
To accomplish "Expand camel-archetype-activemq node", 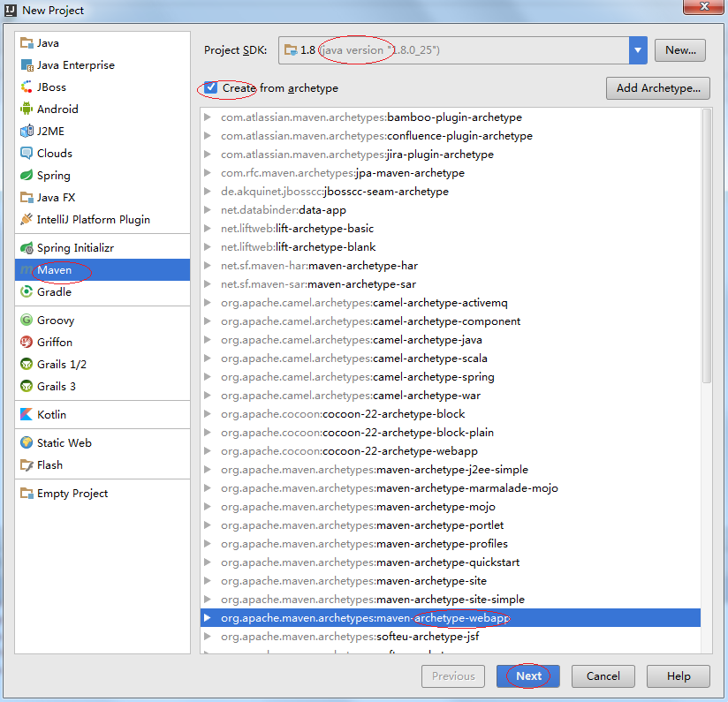I will tap(208, 303).
